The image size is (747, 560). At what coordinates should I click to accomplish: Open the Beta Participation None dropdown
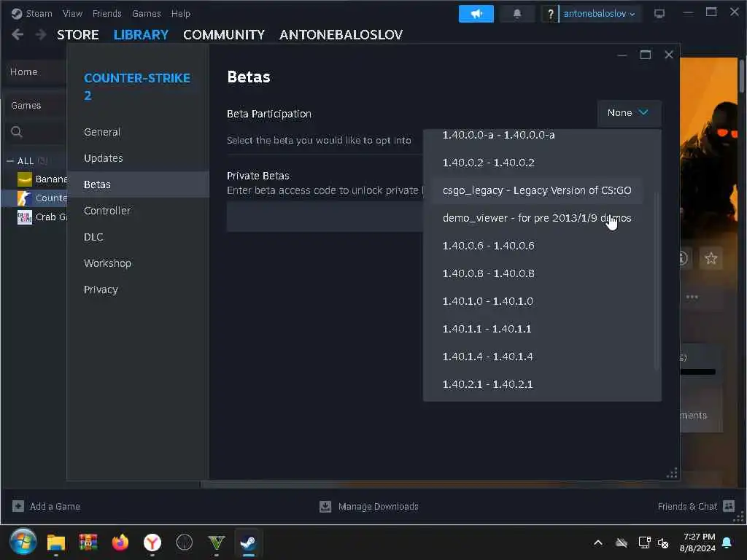pyautogui.click(x=629, y=113)
